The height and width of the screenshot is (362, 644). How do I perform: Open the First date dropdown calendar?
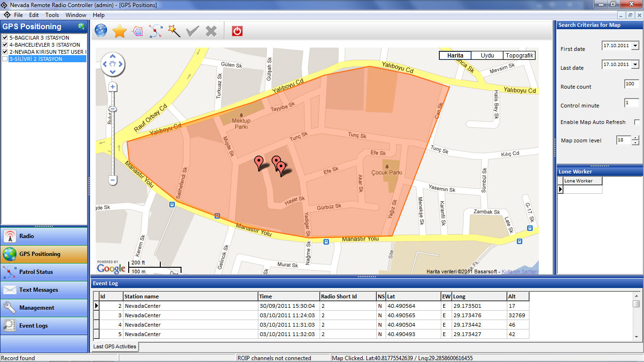pos(635,46)
